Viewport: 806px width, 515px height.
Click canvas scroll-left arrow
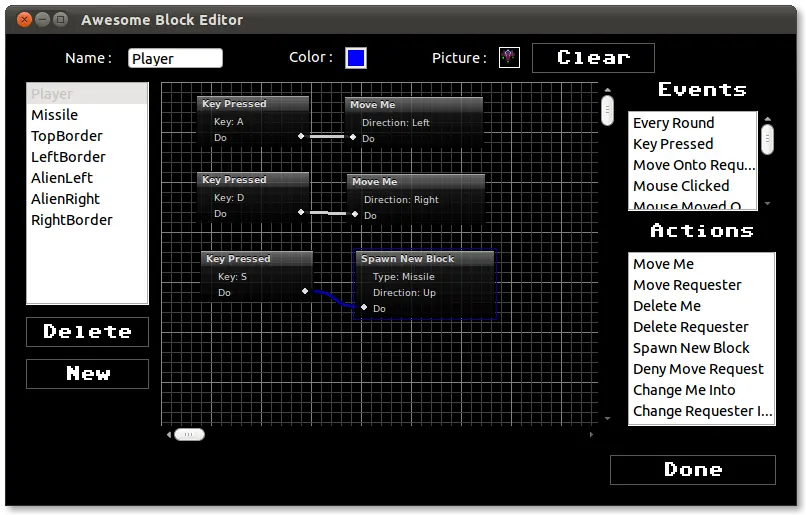coord(169,435)
